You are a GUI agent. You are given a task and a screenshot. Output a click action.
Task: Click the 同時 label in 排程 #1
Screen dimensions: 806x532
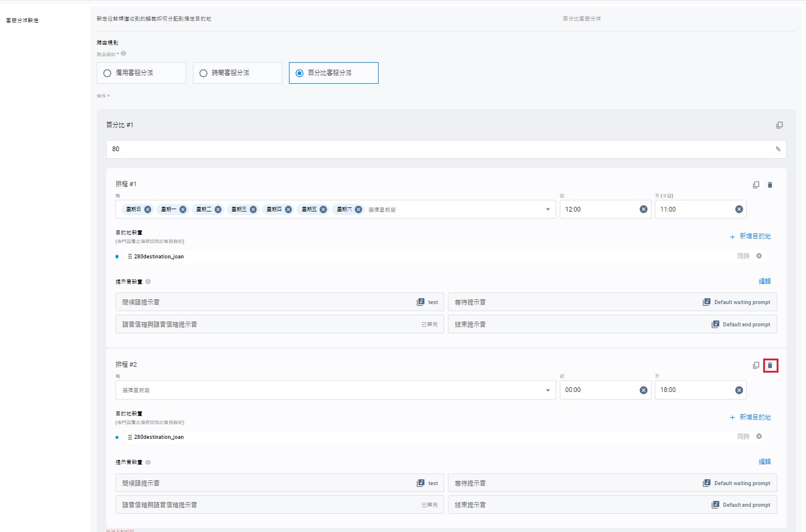pos(743,256)
